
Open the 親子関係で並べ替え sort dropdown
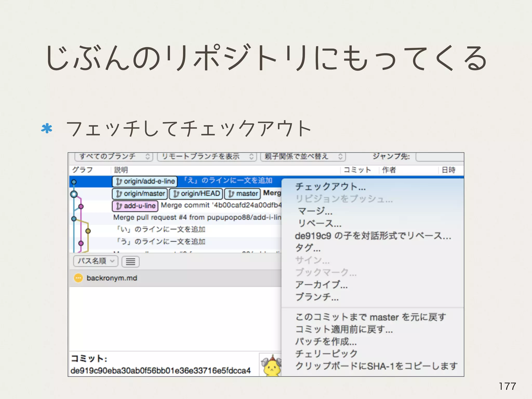click(303, 156)
